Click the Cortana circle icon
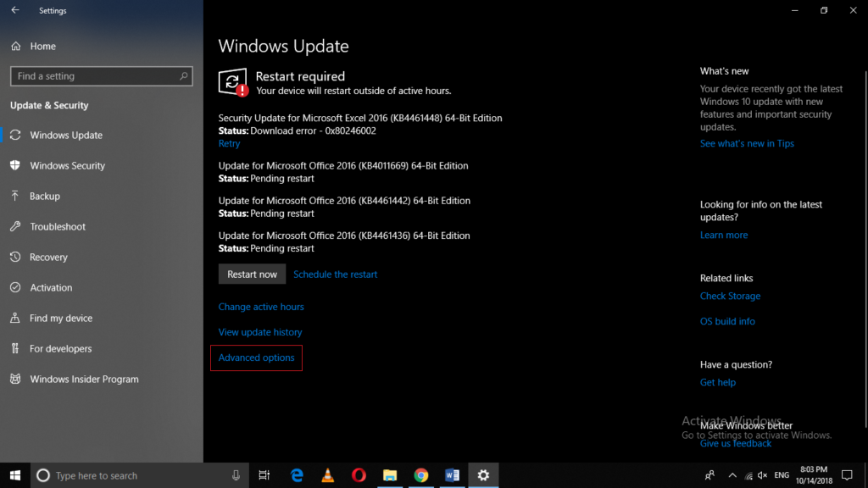This screenshot has height=488, width=868. [x=43, y=475]
